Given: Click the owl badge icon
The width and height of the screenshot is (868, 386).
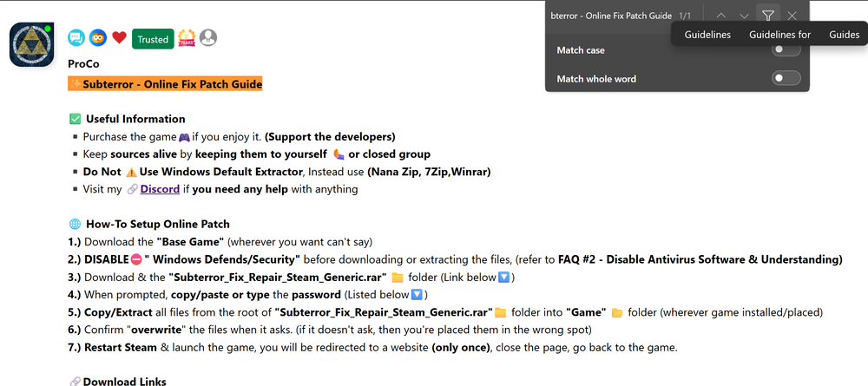Looking at the screenshot, I should [98, 38].
